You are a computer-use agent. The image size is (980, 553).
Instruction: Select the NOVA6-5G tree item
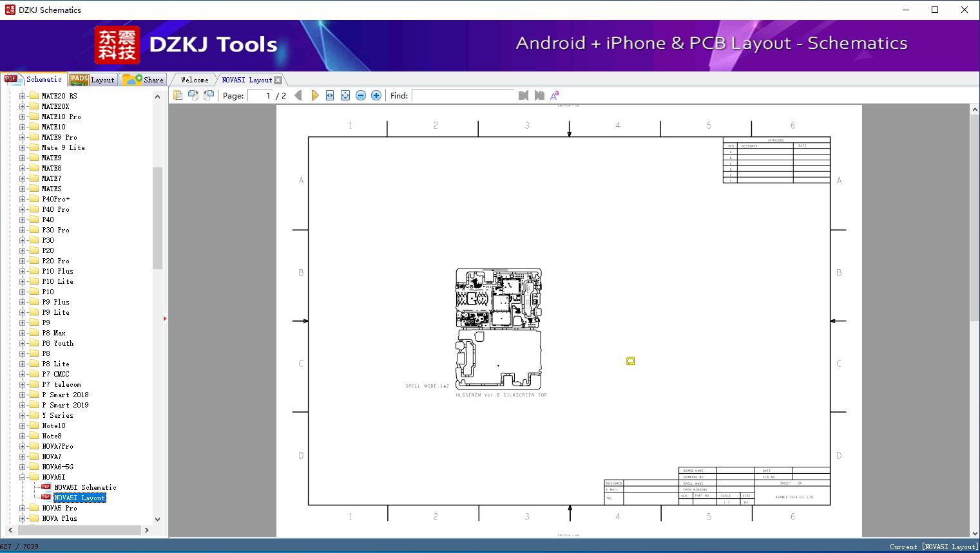point(58,467)
